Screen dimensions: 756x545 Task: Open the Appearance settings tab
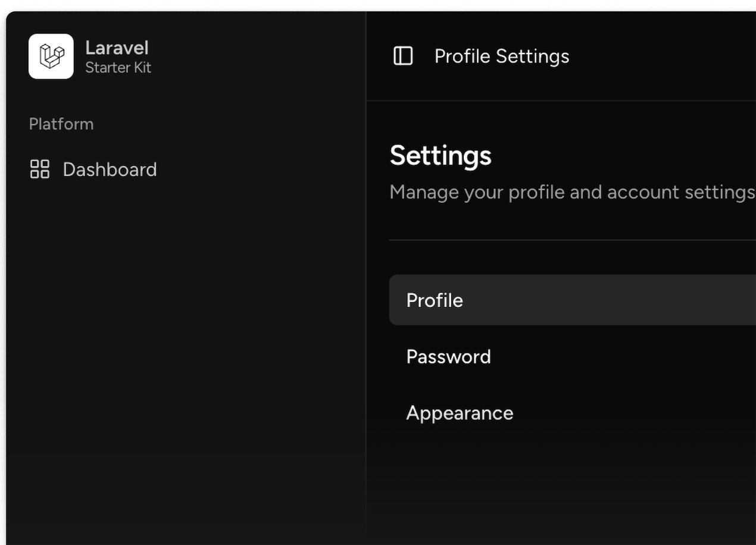(460, 413)
